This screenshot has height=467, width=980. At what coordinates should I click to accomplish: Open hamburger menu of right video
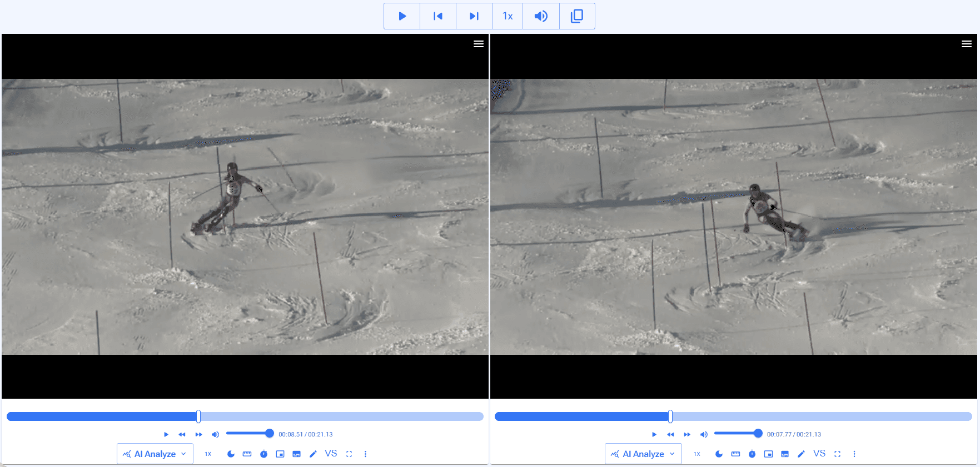967,44
